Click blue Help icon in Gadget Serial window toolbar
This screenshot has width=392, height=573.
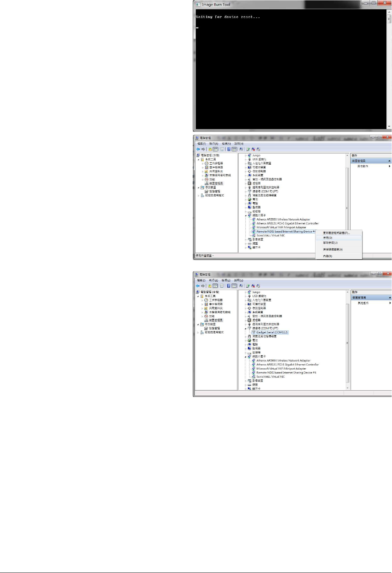(229, 286)
